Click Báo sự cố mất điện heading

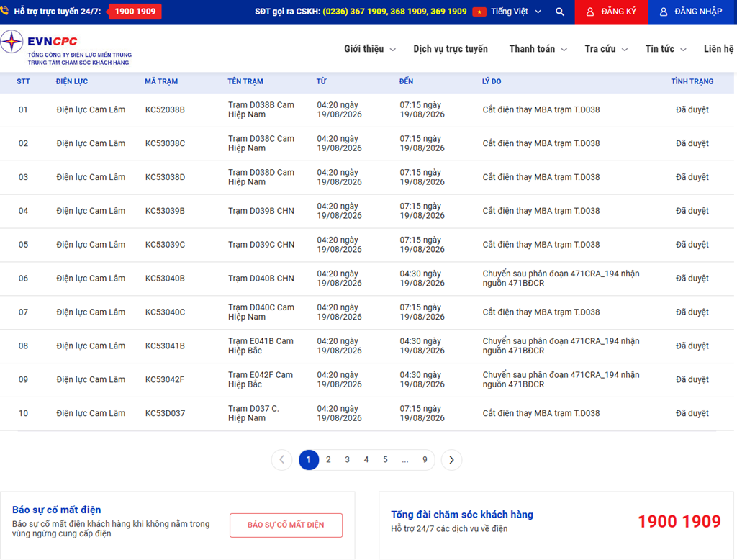tap(56, 510)
